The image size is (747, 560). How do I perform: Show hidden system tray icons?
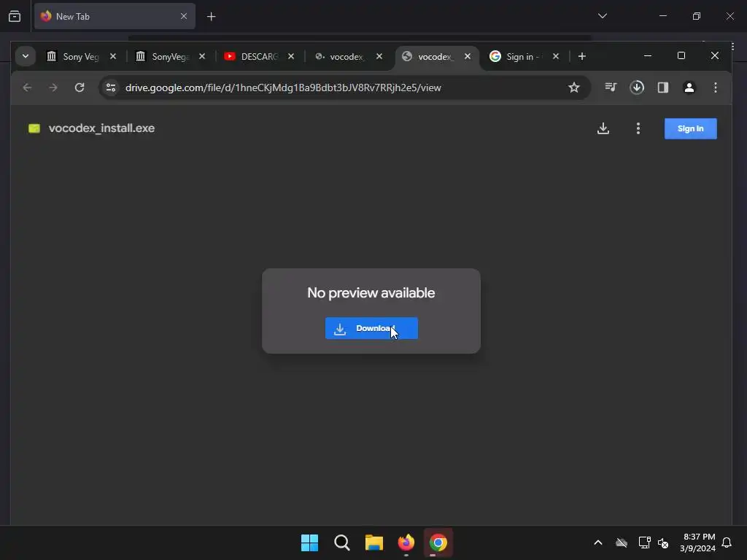[598, 542]
